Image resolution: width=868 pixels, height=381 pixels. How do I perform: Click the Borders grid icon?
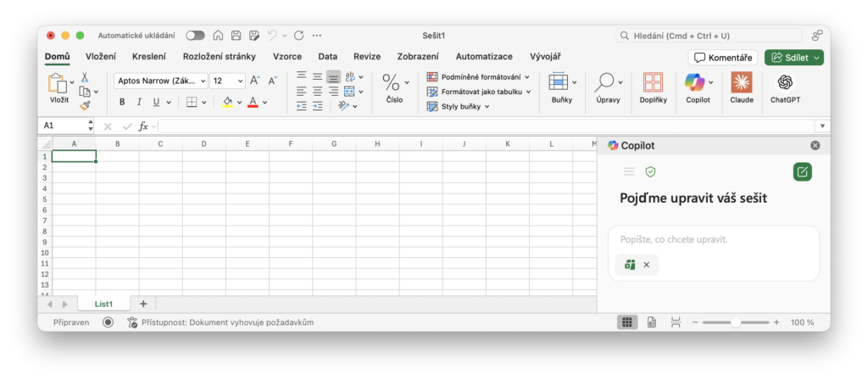click(x=192, y=102)
